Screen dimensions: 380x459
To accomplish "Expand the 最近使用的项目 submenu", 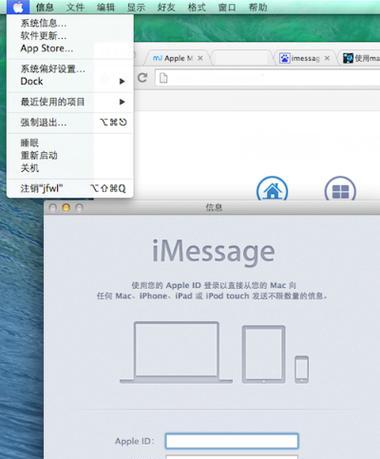I will pyautogui.click(x=70, y=102).
